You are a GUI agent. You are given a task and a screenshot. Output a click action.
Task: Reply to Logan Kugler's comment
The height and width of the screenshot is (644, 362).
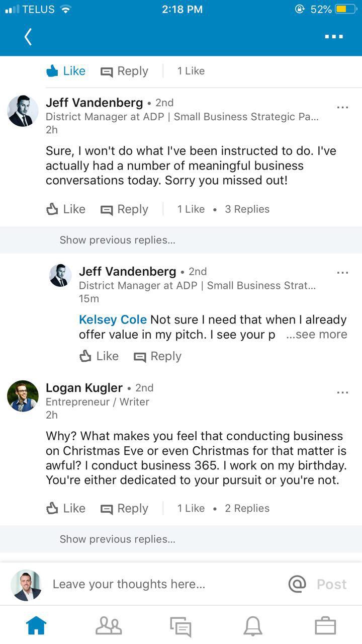[x=125, y=508]
